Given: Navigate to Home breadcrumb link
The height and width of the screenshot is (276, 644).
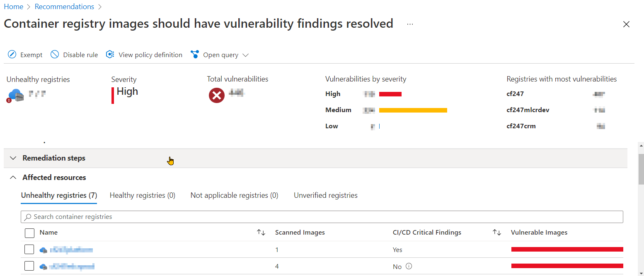Looking at the screenshot, I should (14, 7).
